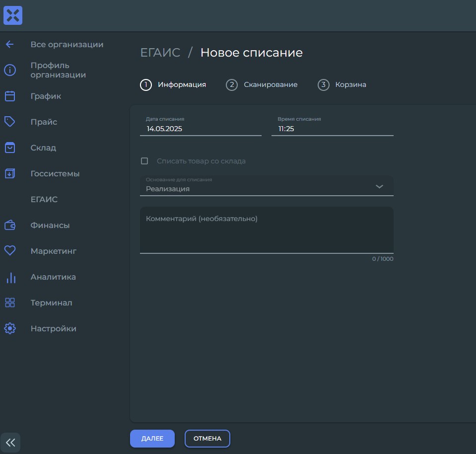Image resolution: width=476 pixels, height=454 pixels.
Task: Click the gear icon for Настройки
Action: pyautogui.click(x=10, y=328)
